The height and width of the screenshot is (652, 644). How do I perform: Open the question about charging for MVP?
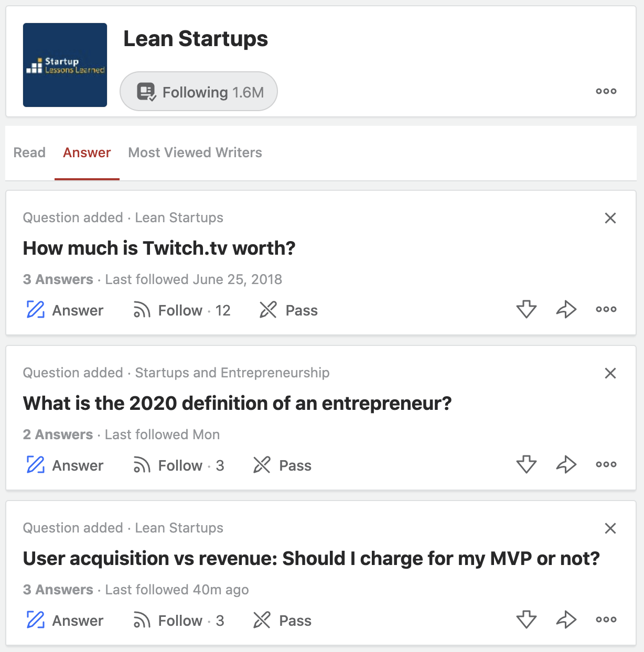click(x=311, y=558)
